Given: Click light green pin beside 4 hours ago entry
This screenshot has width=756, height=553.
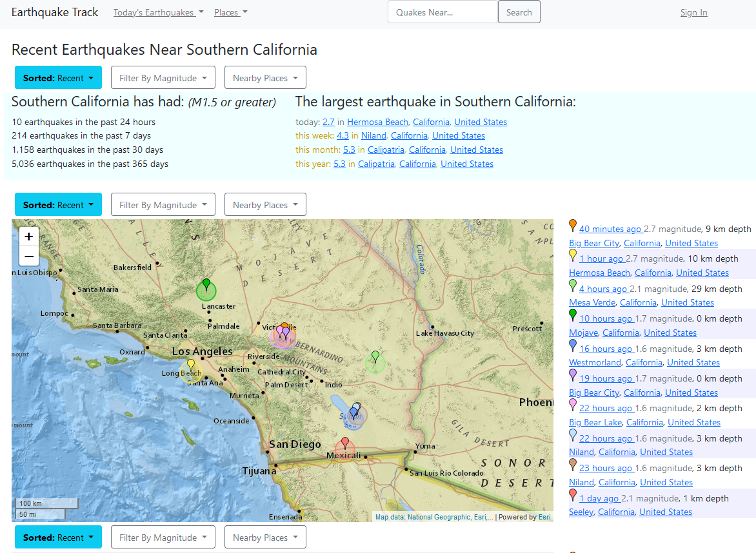Looking at the screenshot, I should (573, 285).
